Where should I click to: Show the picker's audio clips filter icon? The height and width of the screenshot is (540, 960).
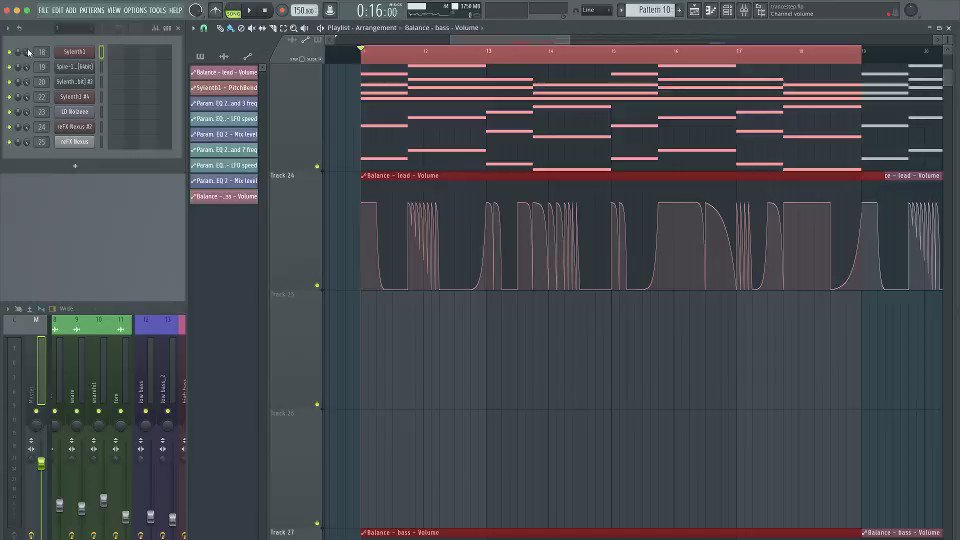point(224,56)
